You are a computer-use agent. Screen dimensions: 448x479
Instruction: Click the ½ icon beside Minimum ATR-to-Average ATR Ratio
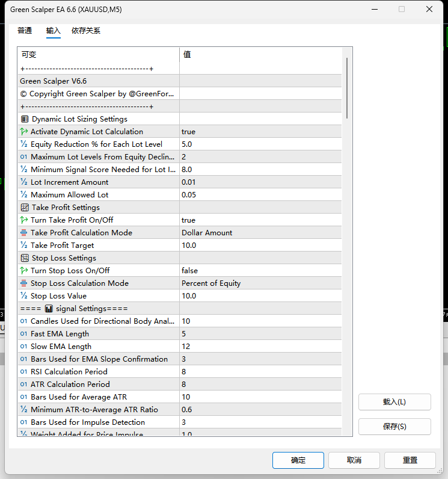24,409
